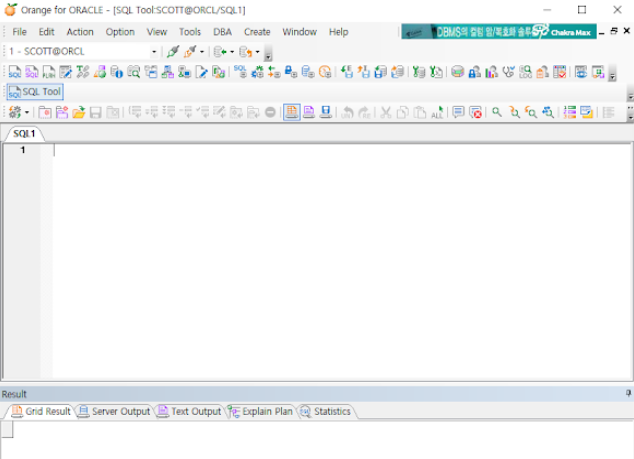Open the wrench with T tools icon
The image size is (634, 459).
82,72
